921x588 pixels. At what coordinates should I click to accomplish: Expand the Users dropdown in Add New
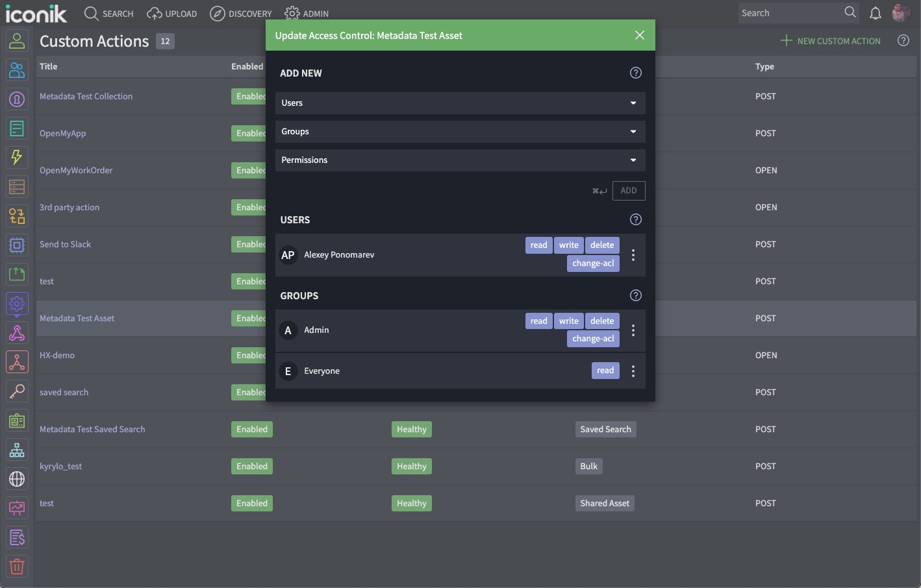tap(460, 103)
